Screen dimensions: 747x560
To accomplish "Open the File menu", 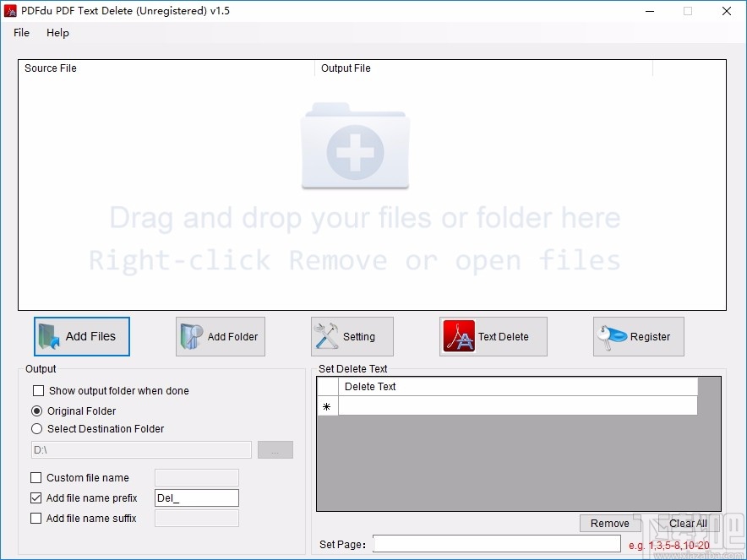I will click(20, 33).
